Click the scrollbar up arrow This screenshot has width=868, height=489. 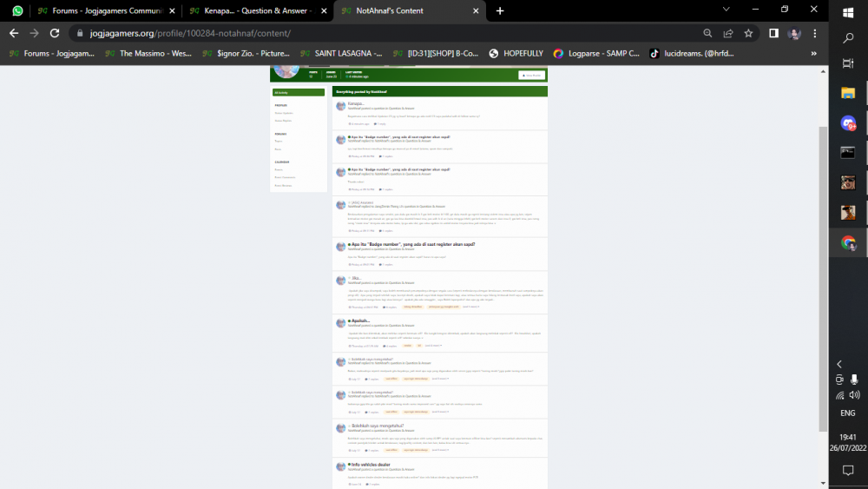[823, 71]
